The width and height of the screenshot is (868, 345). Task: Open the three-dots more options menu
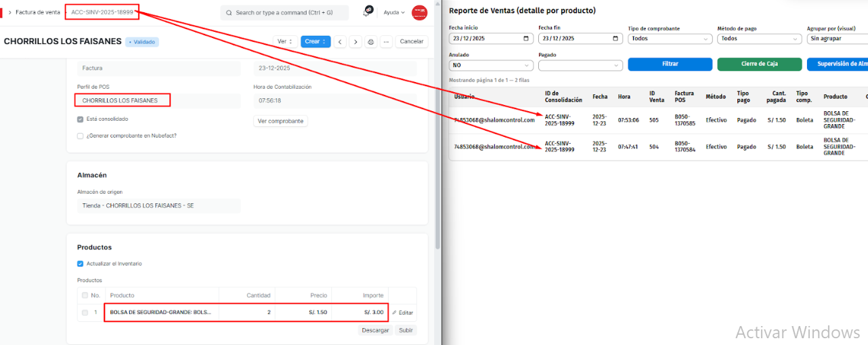tap(386, 41)
